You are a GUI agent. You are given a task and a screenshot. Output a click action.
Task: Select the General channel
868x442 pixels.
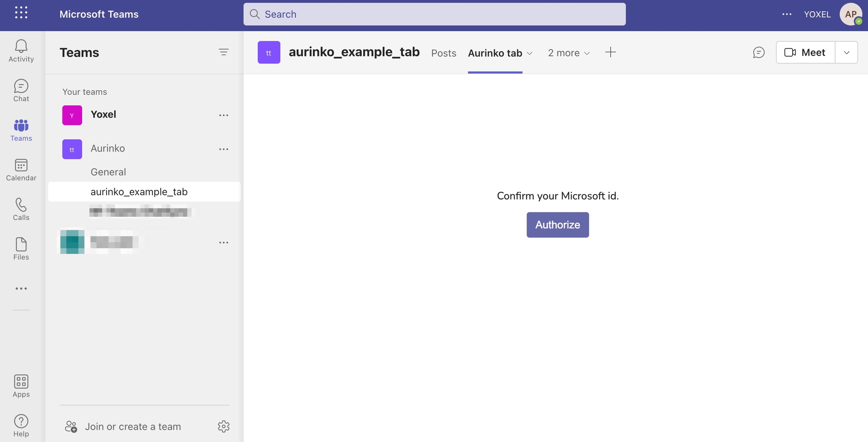tap(108, 172)
